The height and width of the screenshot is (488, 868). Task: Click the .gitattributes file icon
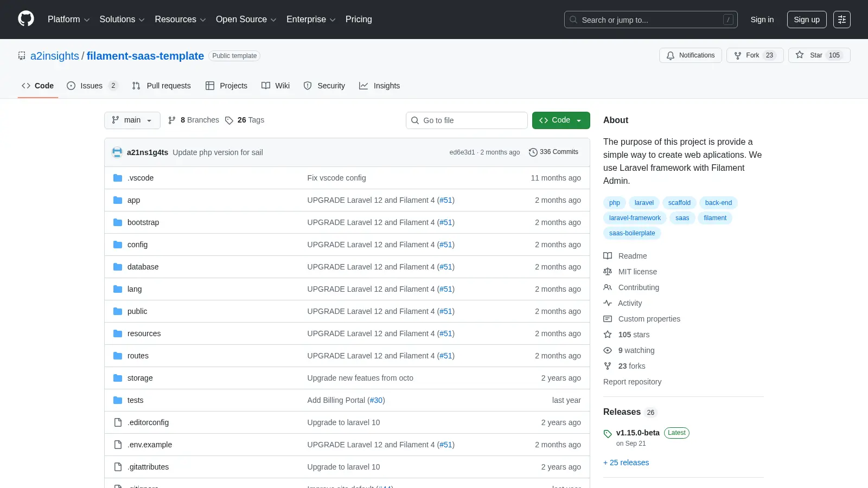[118, 467]
